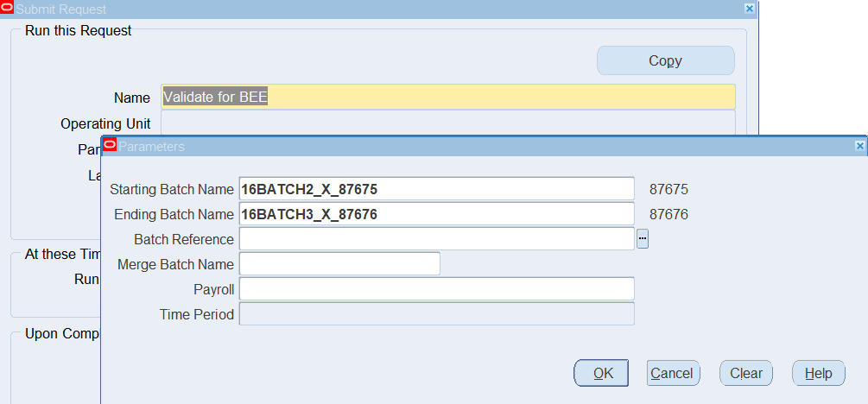The height and width of the screenshot is (404, 868).
Task: Click the Oracle icon in Submit Request title bar
Action: tap(8, 9)
